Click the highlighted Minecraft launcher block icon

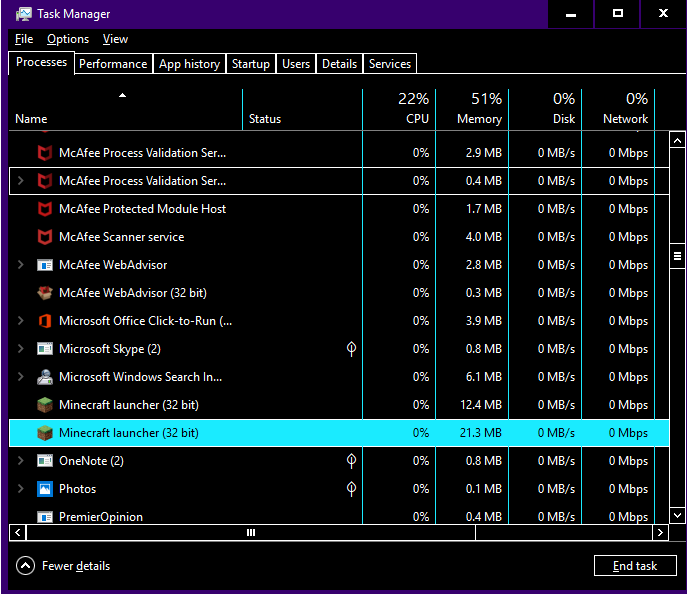(x=44, y=433)
